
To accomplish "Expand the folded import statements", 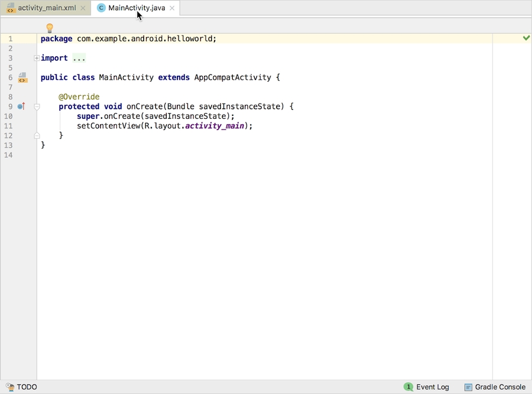I will (35, 58).
